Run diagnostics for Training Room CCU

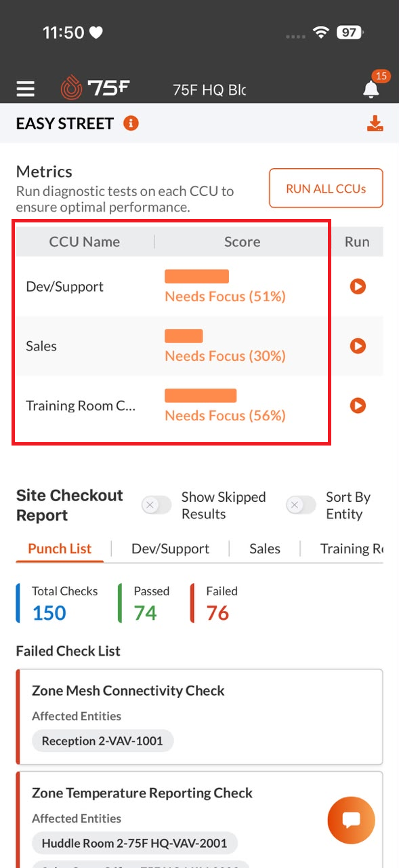point(358,406)
